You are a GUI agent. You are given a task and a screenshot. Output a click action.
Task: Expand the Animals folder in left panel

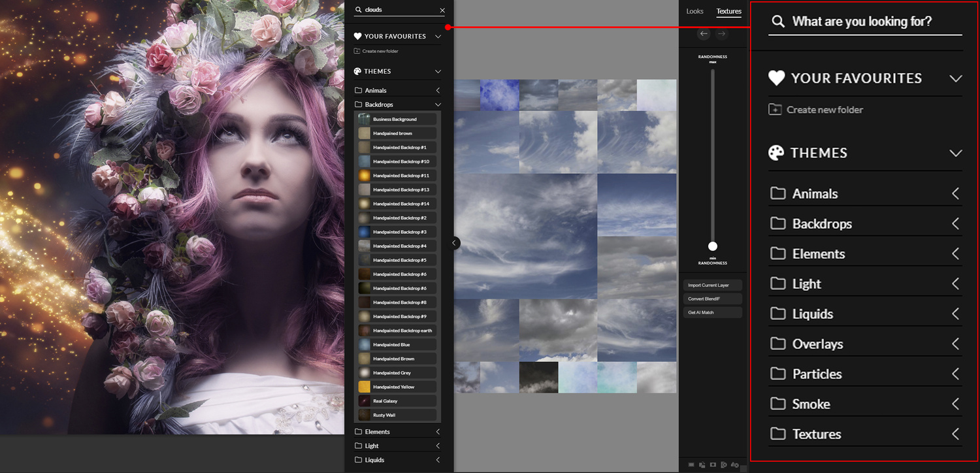click(438, 91)
